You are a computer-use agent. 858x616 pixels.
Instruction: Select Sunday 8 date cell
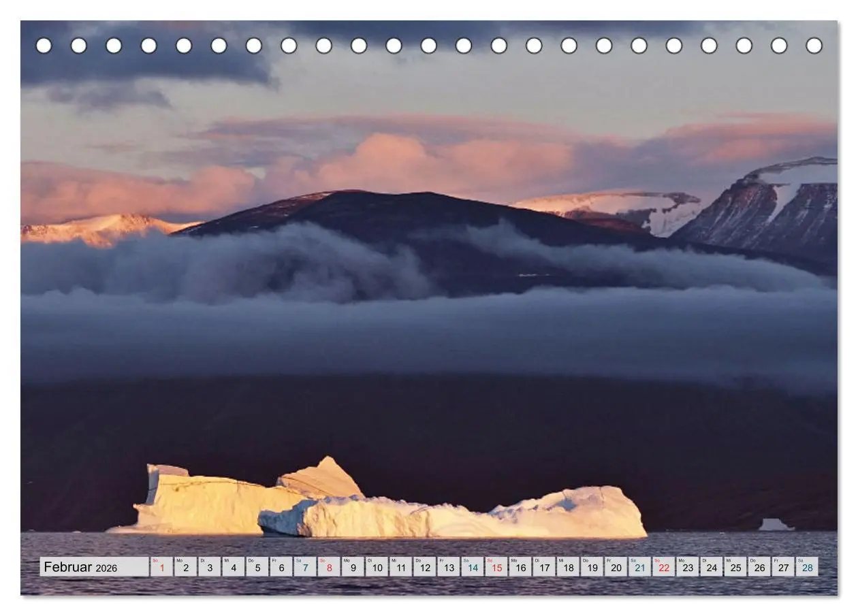[329, 567]
